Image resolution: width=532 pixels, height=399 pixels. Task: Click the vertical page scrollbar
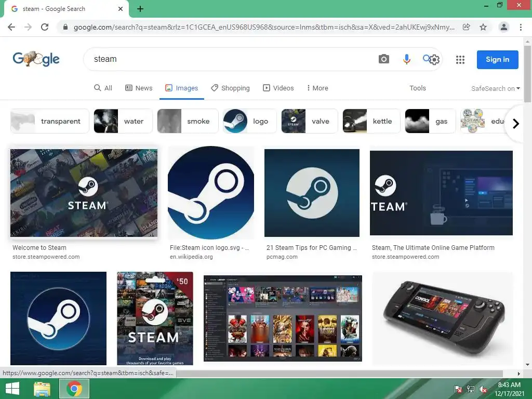[527, 73]
